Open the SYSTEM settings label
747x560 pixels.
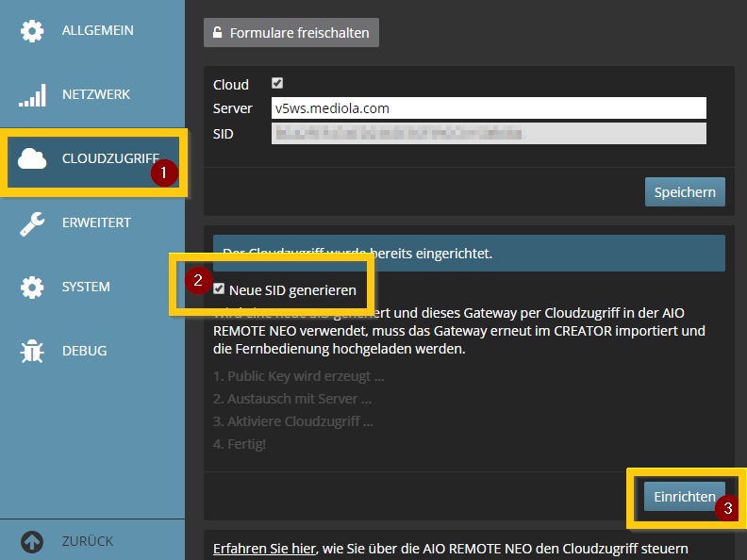[86, 288]
